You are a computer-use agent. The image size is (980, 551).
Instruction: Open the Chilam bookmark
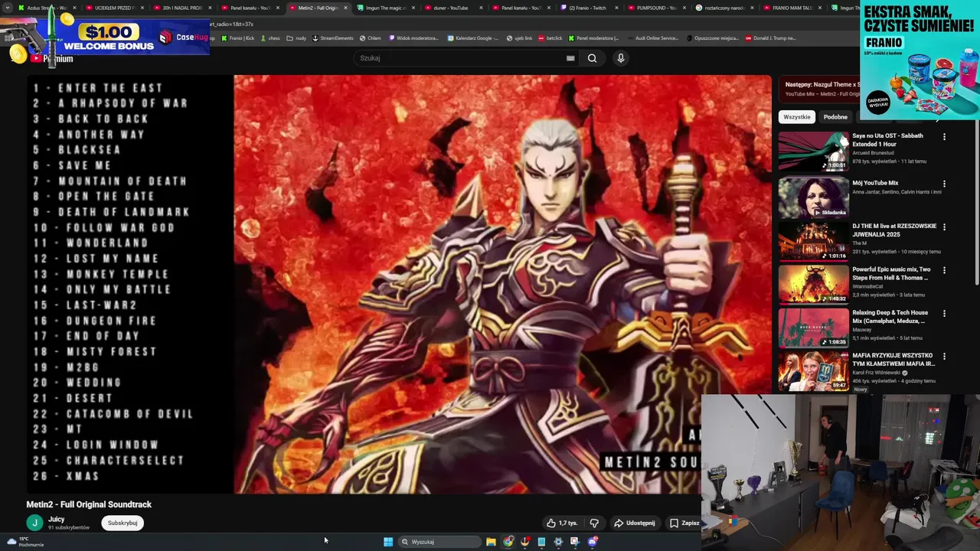[x=371, y=37]
